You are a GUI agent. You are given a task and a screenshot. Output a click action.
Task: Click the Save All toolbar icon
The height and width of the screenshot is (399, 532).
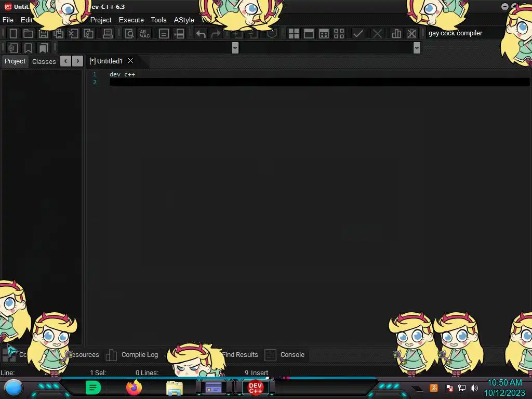pos(58,33)
